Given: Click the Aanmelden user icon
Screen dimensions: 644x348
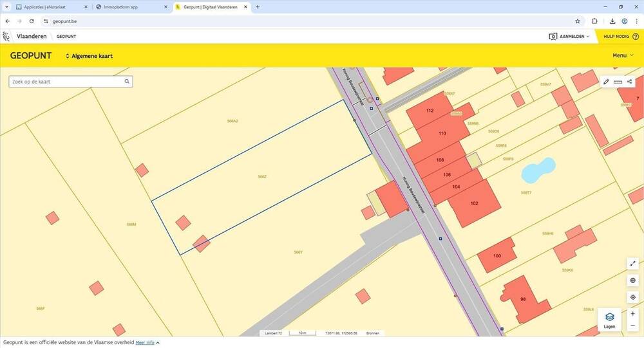Looking at the screenshot, I should click(553, 37).
